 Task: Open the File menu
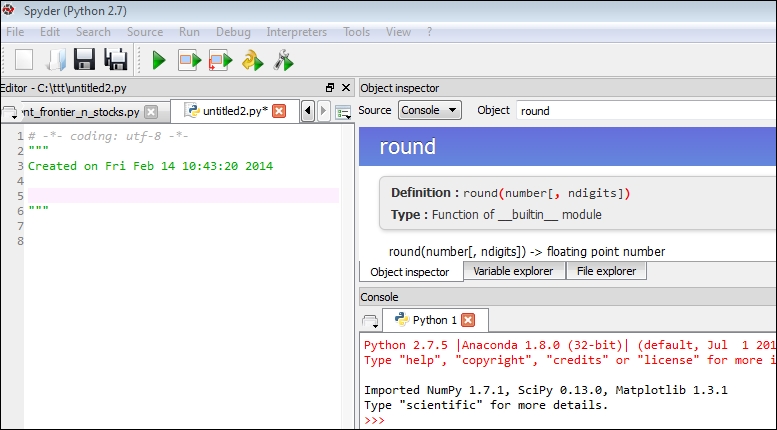tap(15, 32)
